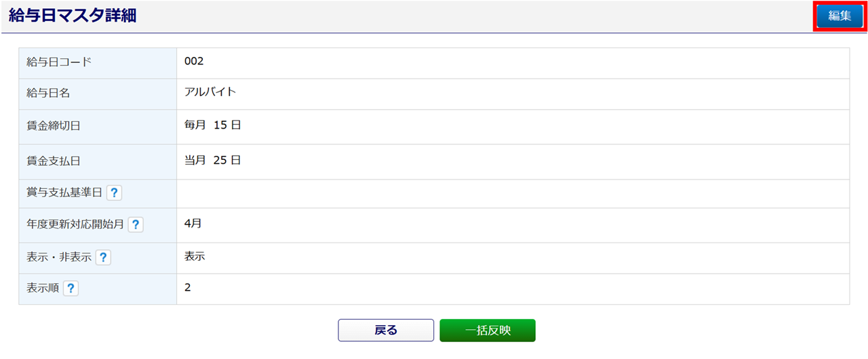Click the 給与日マスタ詳細 page heading

pyautogui.click(x=73, y=16)
